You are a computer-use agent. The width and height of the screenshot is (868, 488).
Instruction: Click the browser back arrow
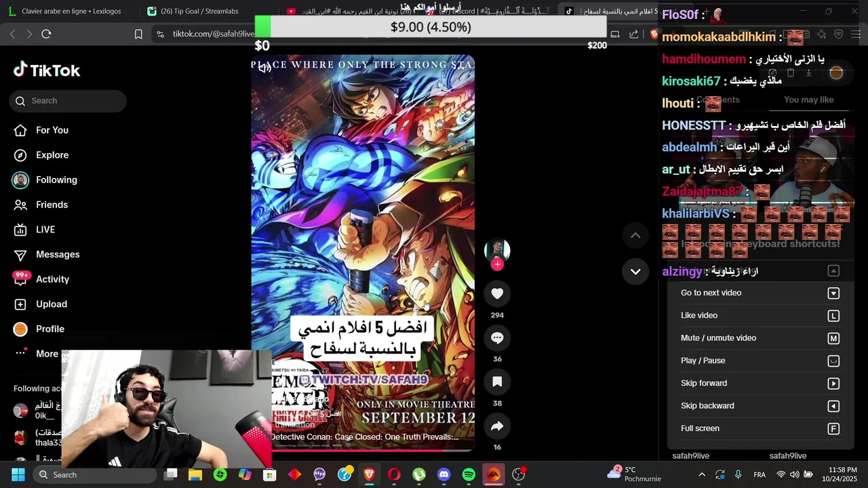click(x=12, y=34)
